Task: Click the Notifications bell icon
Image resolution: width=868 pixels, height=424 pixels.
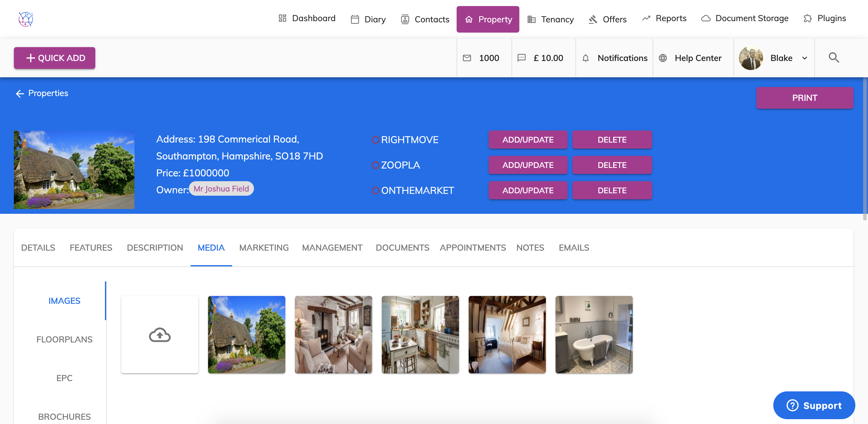Action: 586,58
